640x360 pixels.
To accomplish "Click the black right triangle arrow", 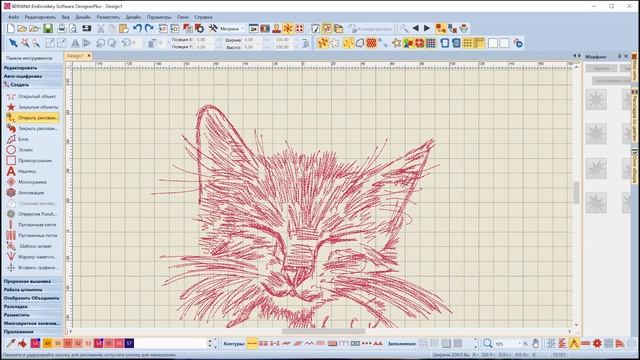I will pyautogui.click(x=427, y=28).
